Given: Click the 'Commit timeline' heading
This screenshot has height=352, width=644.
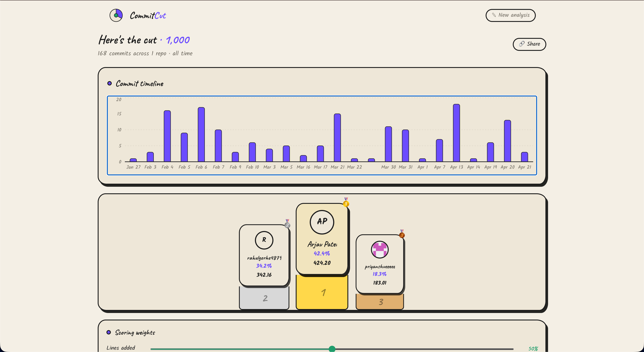Looking at the screenshot, I should coord(140,84).
